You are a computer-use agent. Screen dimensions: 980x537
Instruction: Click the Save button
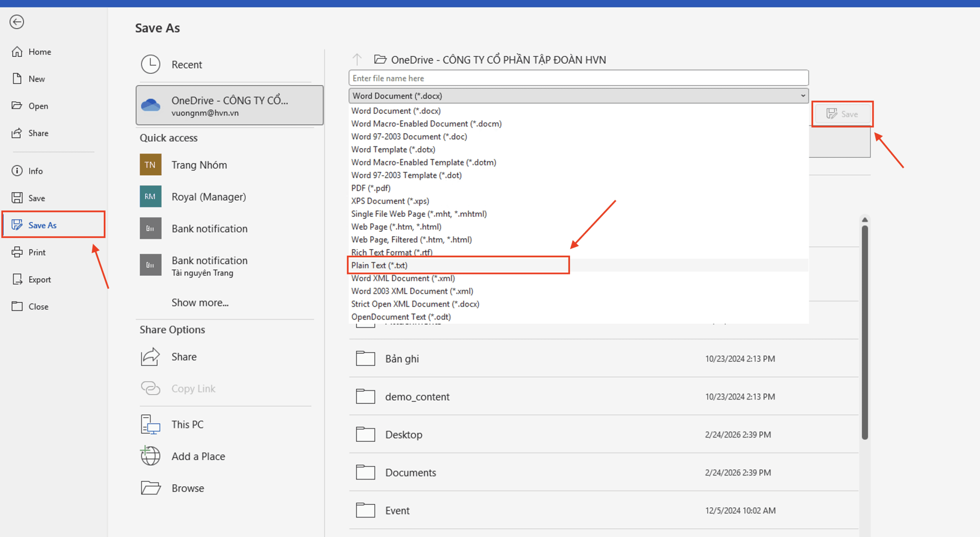click(x=842, y=114)
